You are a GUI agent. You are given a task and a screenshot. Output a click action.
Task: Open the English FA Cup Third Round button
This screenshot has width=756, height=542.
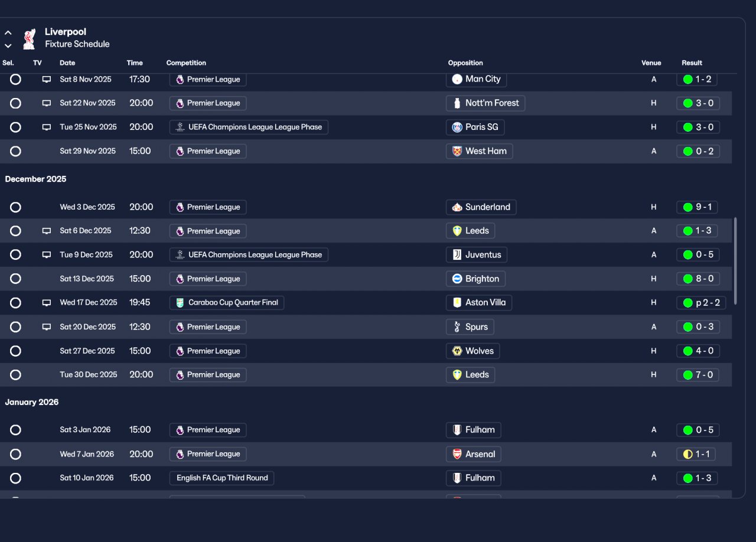tap(221, 478)
